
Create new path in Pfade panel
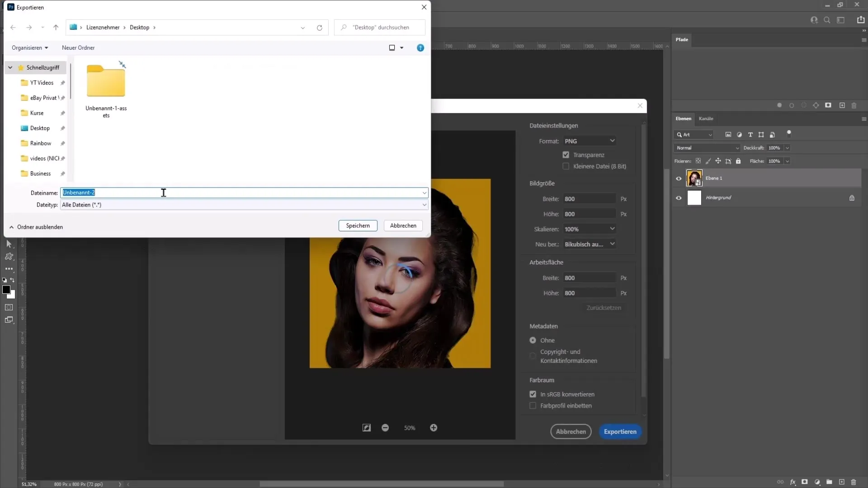pos(842,105)
